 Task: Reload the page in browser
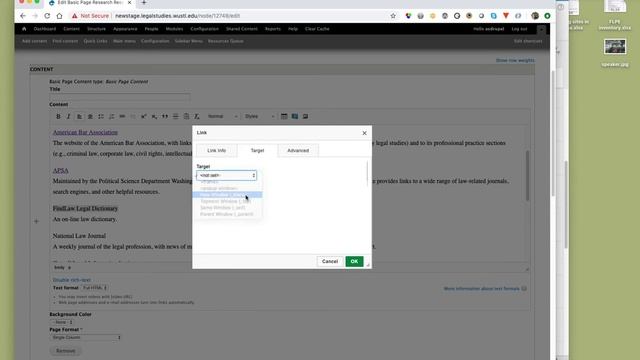click(x=47, y=16)
